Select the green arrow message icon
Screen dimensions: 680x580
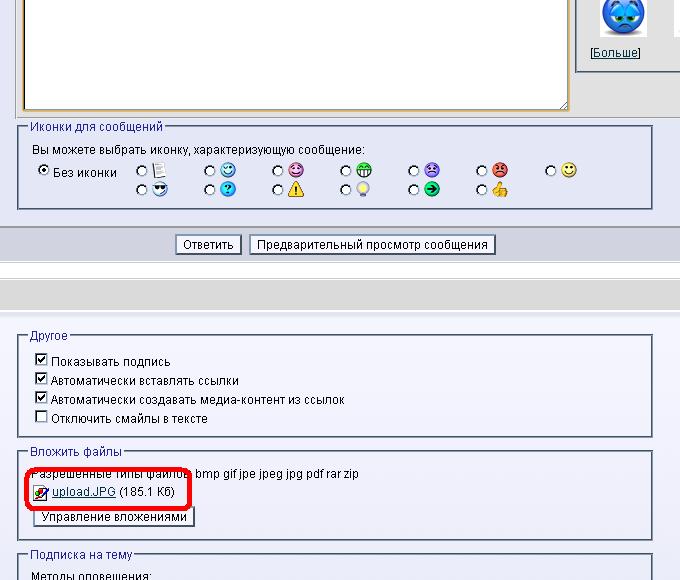pos(414,190)
